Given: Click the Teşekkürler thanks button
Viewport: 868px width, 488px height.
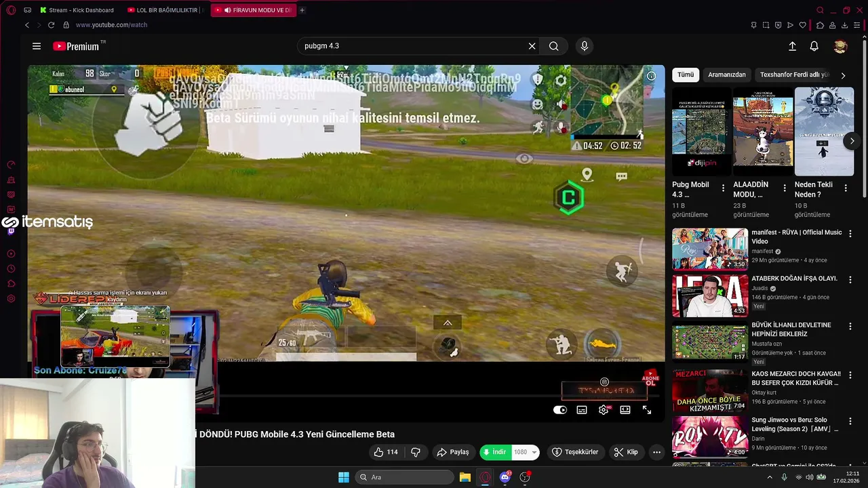Looking at the screenshot, I should coord(575,452).
